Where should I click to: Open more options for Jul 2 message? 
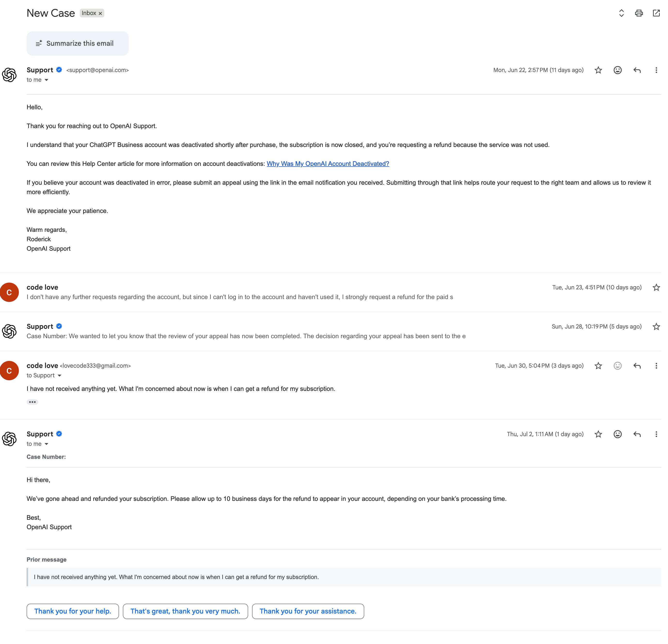pos(656,434)
